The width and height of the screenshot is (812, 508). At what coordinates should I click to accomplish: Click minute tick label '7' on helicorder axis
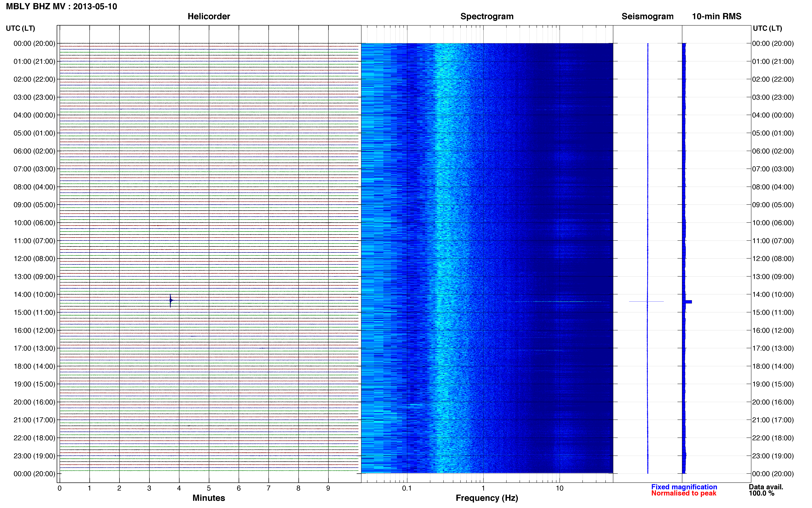click(x=268, y=488)
